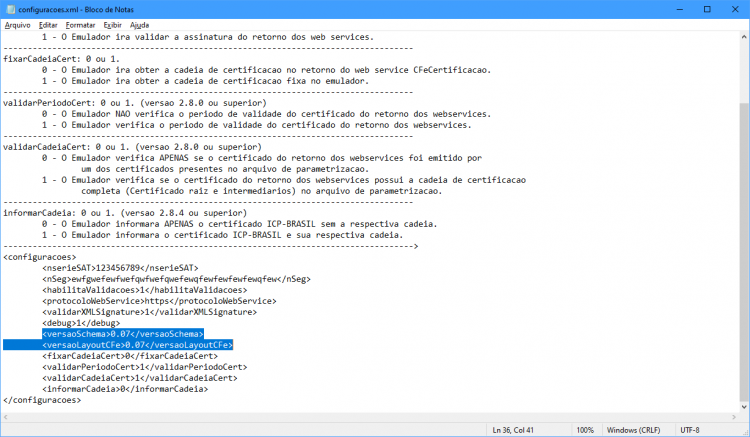750x437 pixels.
Task: Open the Arquivo menu
Action: tap(18, 25)
